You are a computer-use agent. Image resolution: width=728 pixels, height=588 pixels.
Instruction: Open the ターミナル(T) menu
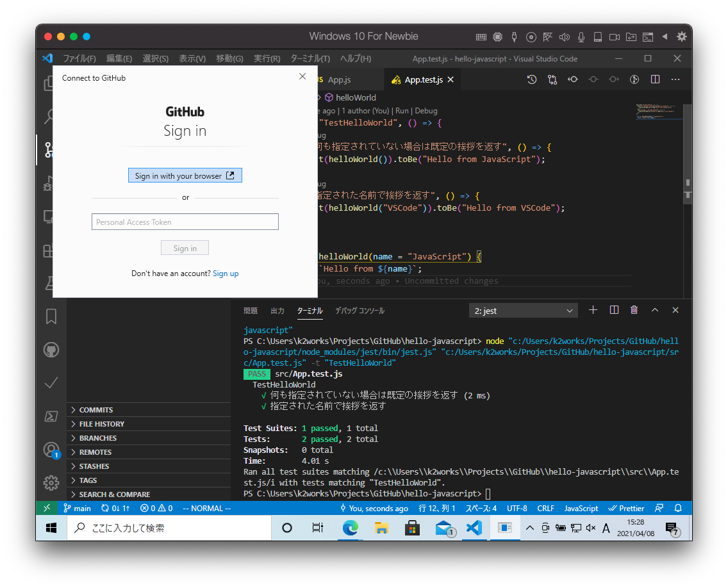coord(310,58)
